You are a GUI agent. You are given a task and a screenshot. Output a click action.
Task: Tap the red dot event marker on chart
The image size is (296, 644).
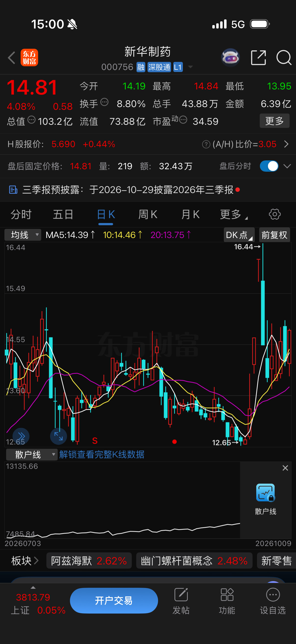click(175, 442)
